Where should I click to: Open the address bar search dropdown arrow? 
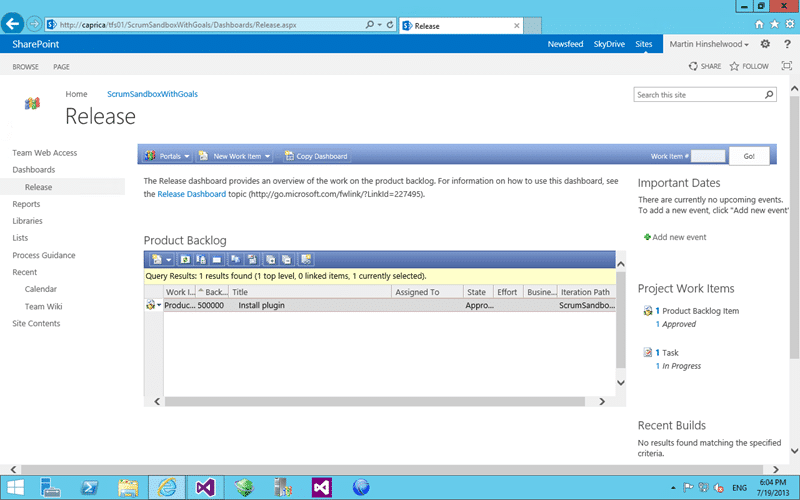click(x=380, y=24)
